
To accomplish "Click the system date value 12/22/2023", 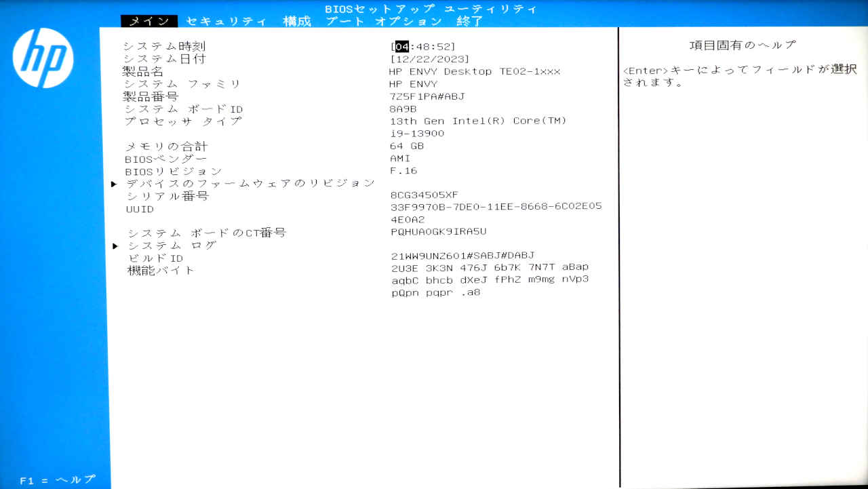I will pos(430,60).
